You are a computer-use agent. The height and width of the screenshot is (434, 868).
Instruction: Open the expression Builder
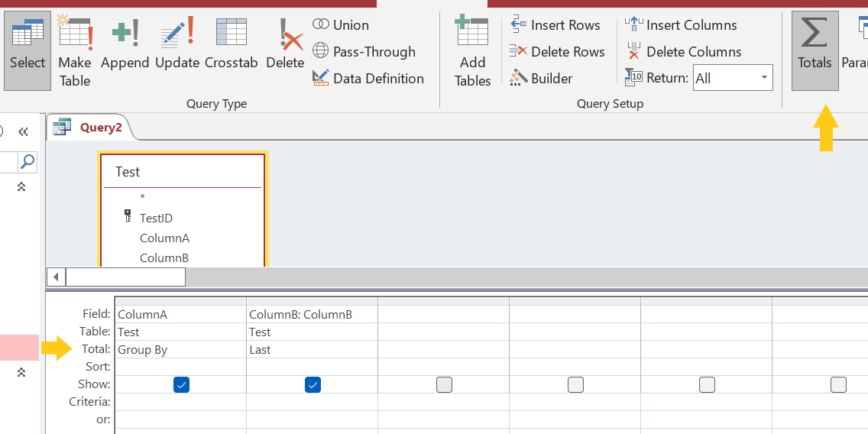(541, 78)
